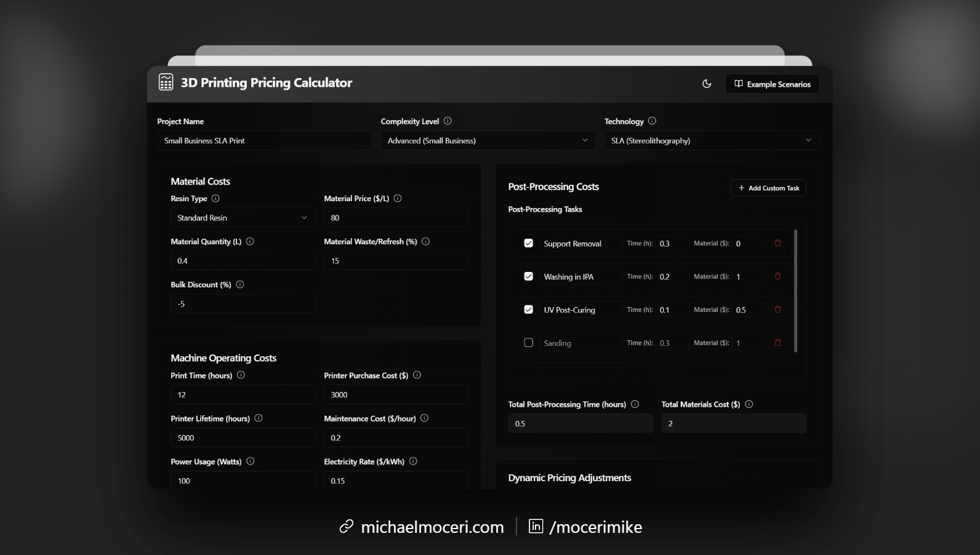Viewport: 980px width, 555px height.
Task: Toggle dark mode with the moon icon
Action: 707,84
